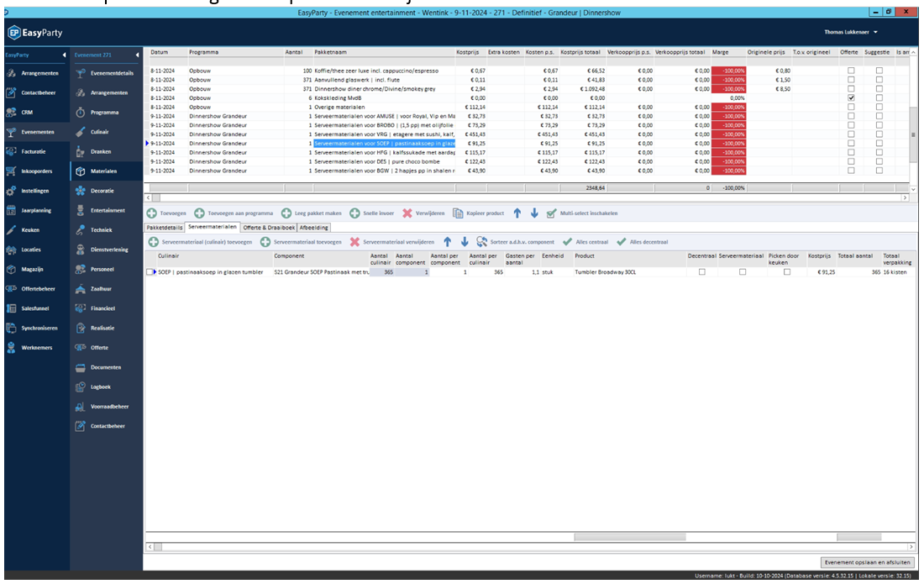
Task: Open Logboek in the event menu
Action: [106, 387]
